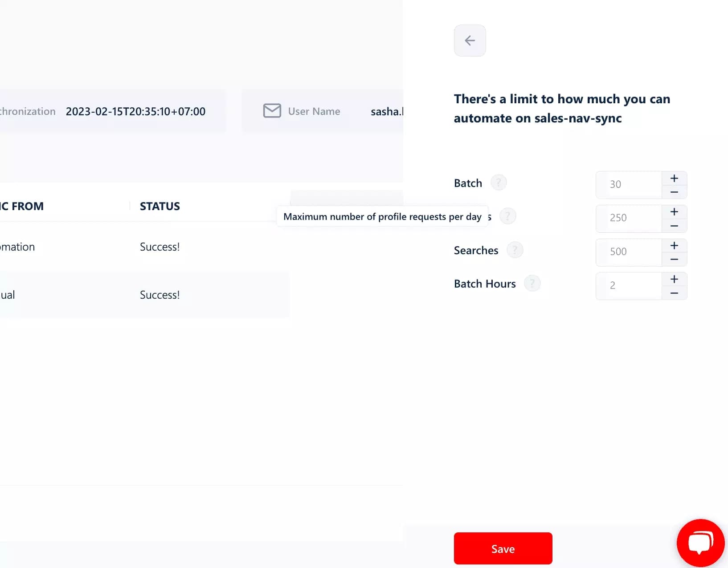The image size is (728, 568).
Task: Select the Searches input showing 500
Action: tap(628, 252)
